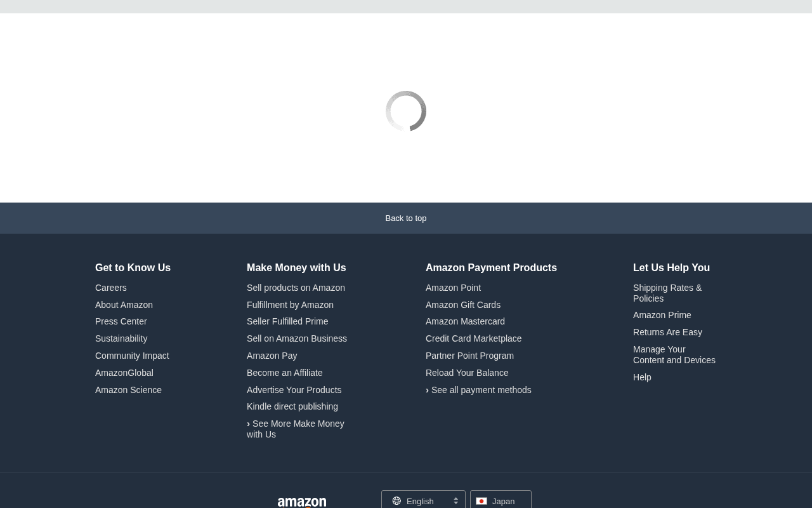Click the Japan flag icon
Screen dimensions: 812x508
(x=481, y=501)
